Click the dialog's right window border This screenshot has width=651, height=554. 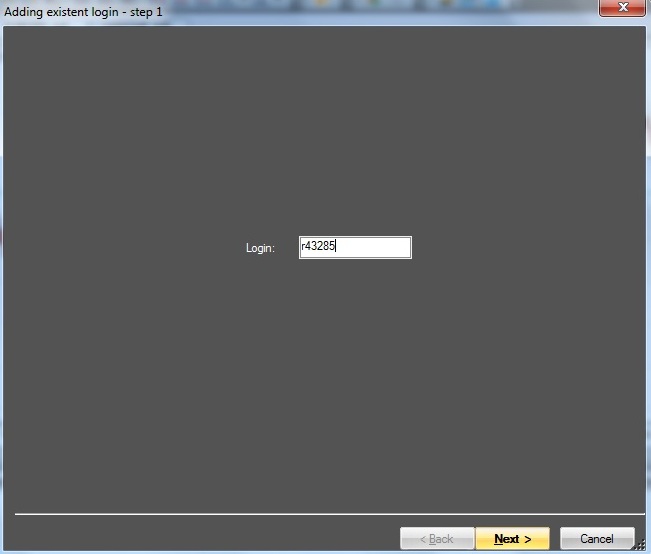pyautogui.click(x=648, y=280)
